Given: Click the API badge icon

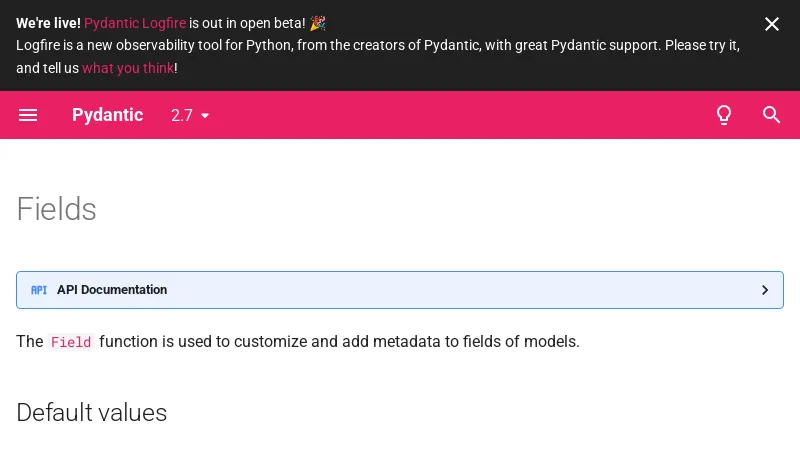Looking at the screenshot, I should point(39,290).
